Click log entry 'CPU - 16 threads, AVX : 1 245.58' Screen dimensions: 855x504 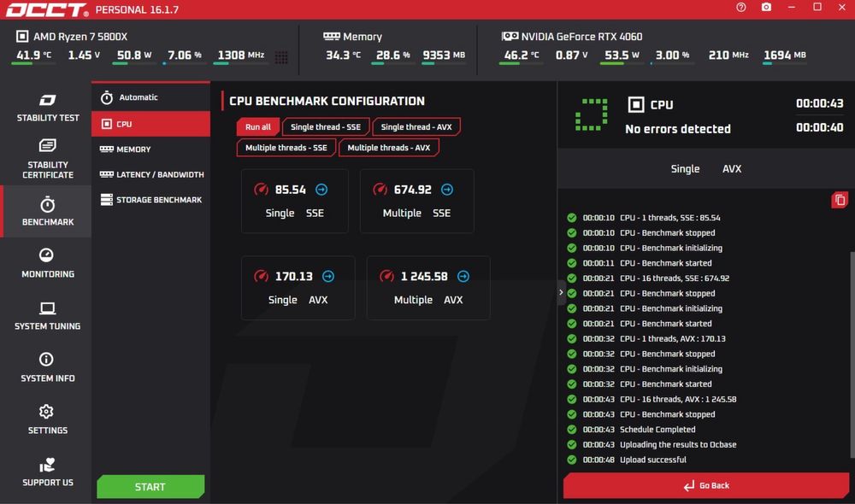(x=678, y=399)
